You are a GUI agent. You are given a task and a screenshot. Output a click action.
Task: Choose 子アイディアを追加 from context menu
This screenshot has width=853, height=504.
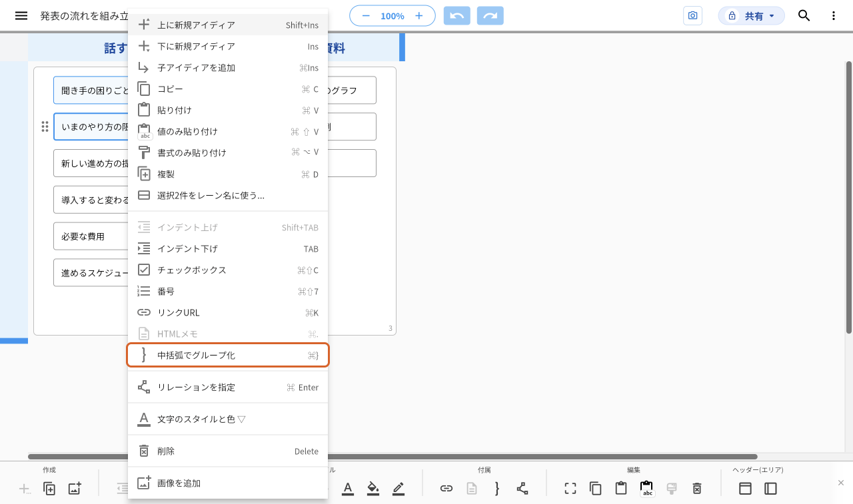[228, 67]
